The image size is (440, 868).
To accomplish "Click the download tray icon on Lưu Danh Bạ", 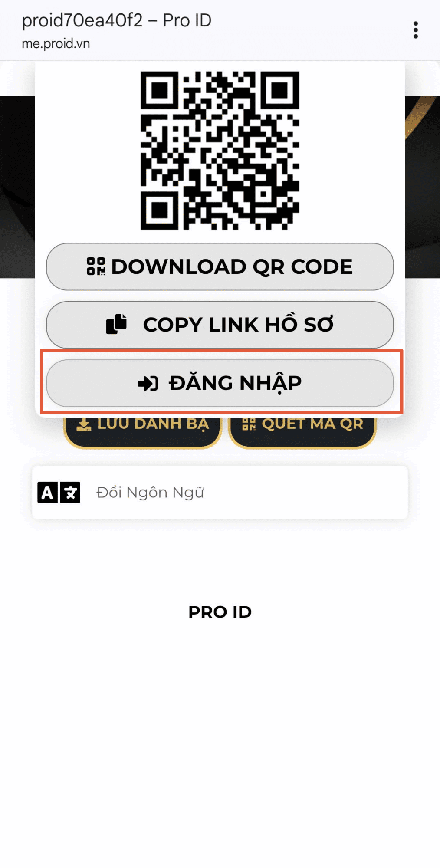I will point(84,424).
